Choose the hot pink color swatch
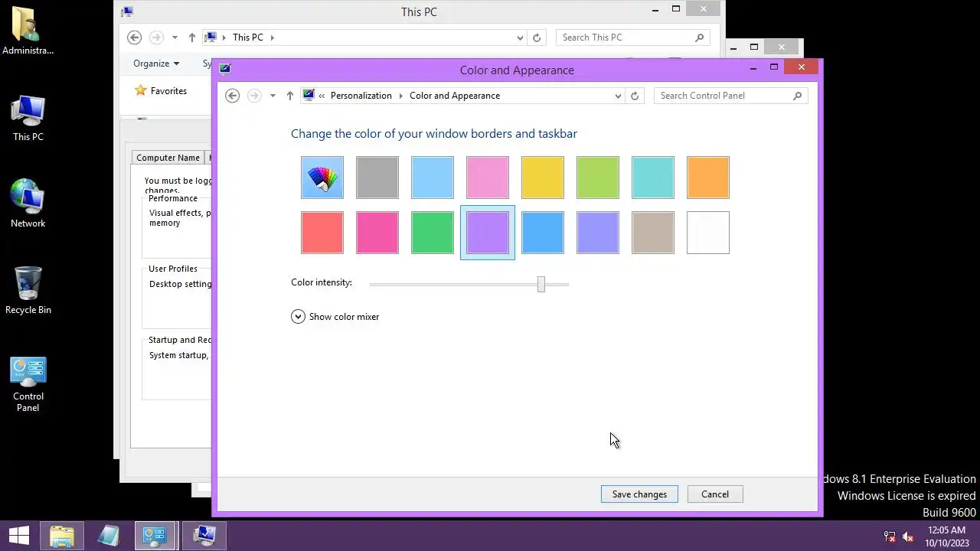Screen dimensions: 980x551 [x=377, y=233]
